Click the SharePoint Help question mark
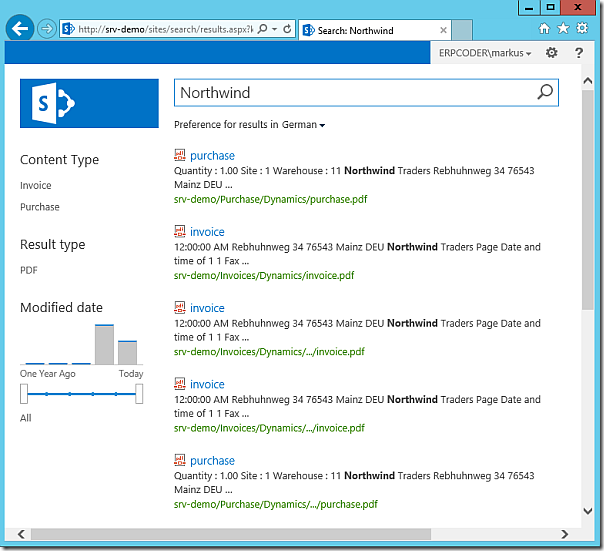Viewport: 604px width, 551px height. tap(579, 53)
